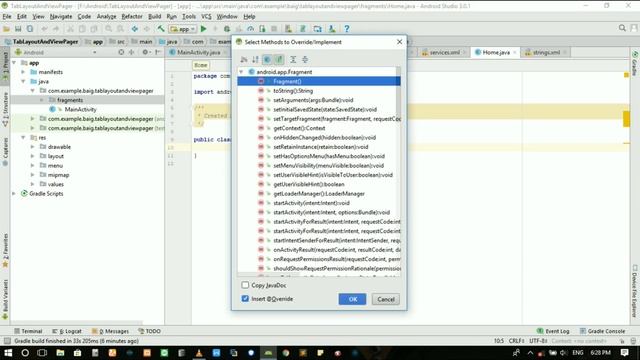Open File Explorer from the taskbar
This screenshot has width=640, height=360.
point(60,353)
